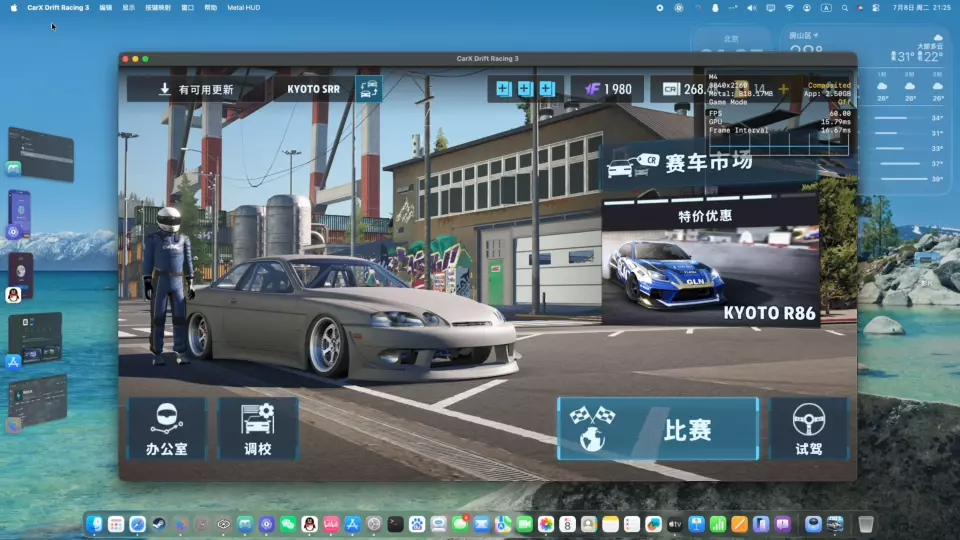Click the car swap icon beside KYOTO SRR

click(x=369, y=89)
